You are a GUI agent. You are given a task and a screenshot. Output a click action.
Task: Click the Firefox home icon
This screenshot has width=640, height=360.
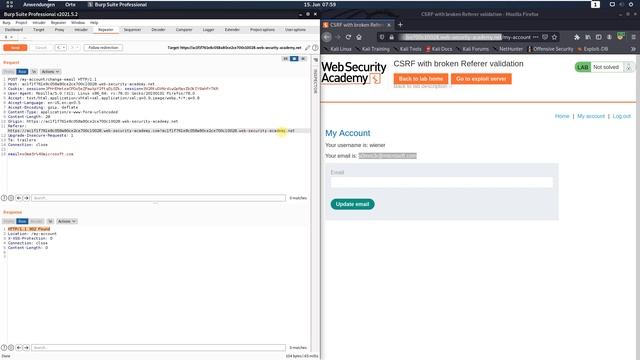click(x=359, y=37)
